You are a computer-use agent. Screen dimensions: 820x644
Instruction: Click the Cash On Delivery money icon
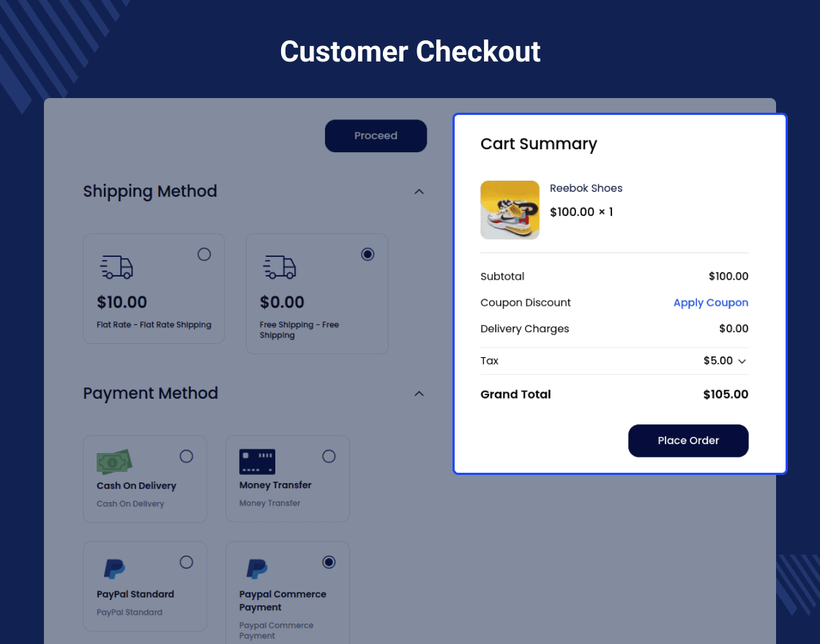pos(113,462)
